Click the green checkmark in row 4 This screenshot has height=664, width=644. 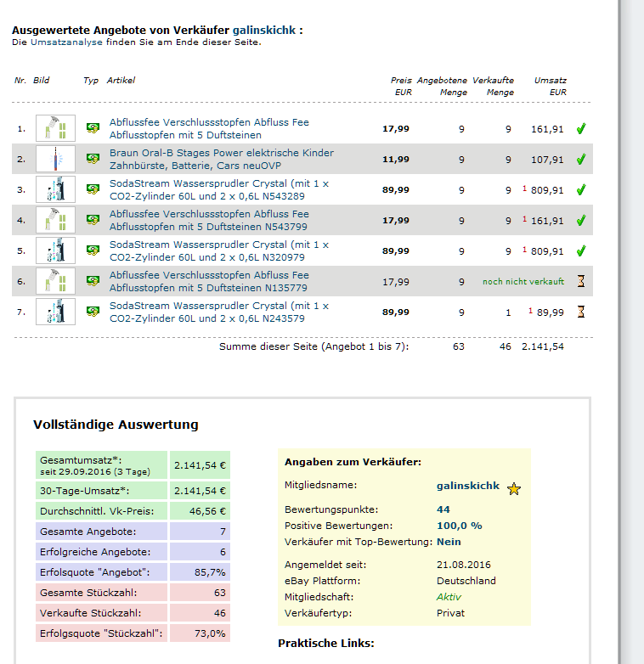(x=581, y=220)
